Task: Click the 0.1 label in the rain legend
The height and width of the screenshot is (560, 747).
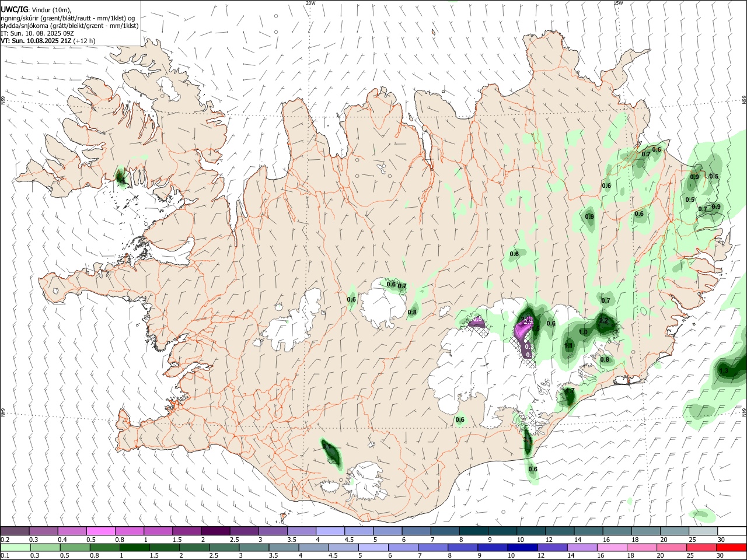Action: [x=5, y=556]
